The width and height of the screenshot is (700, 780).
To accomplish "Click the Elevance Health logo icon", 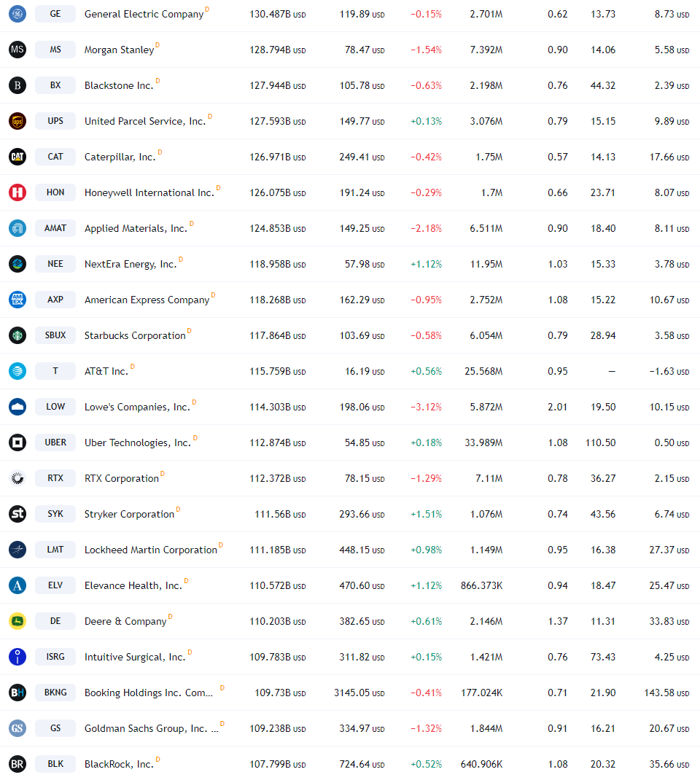I will click(17, 585).
